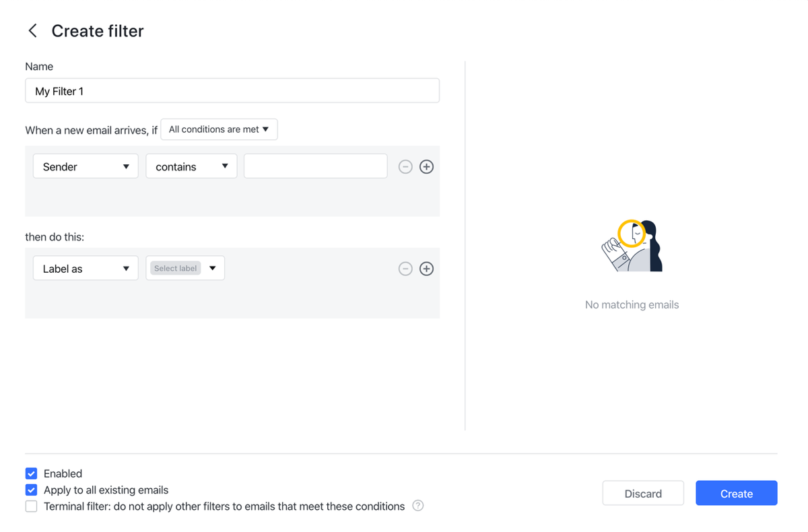Open the Sender field dropdown
This screenshot has height=532, width=808.
pyautogui.click(x=86, y=167)
